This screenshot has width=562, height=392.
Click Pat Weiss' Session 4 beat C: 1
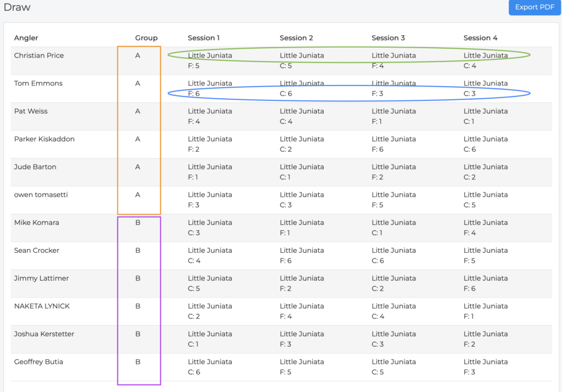469,122
